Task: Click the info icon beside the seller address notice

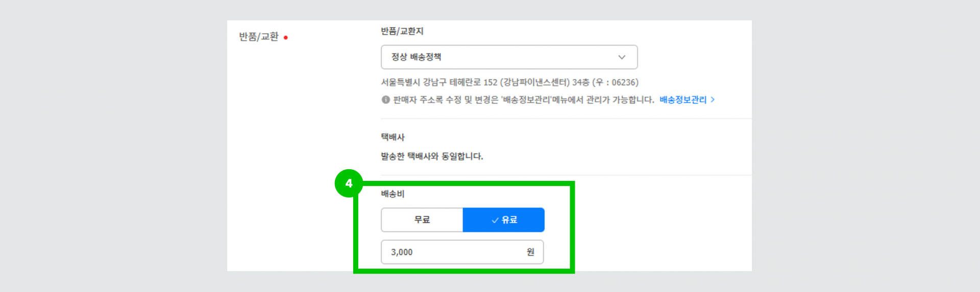Action: pyautogui.click(x=385, y=100)
